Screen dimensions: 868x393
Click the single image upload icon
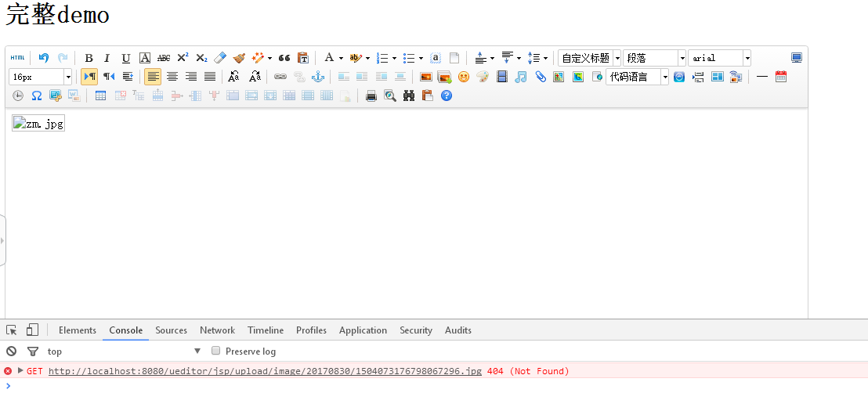(x=425, y=77)
